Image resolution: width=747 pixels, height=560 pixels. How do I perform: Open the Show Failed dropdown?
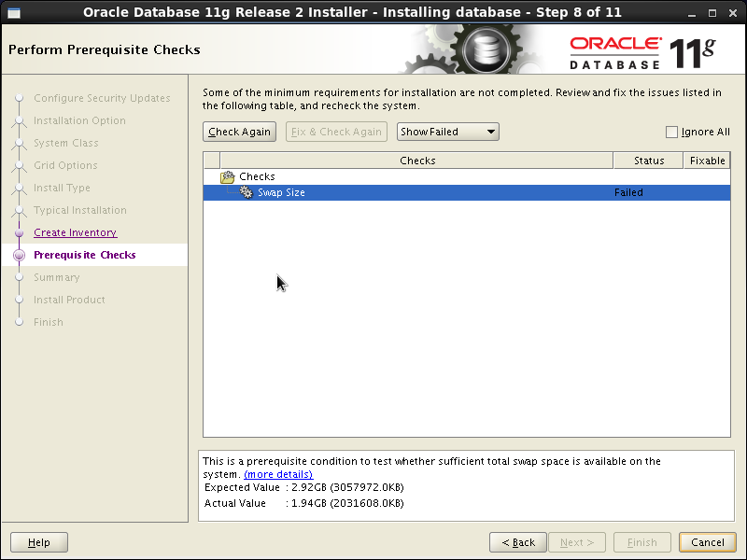click(448, 132)
